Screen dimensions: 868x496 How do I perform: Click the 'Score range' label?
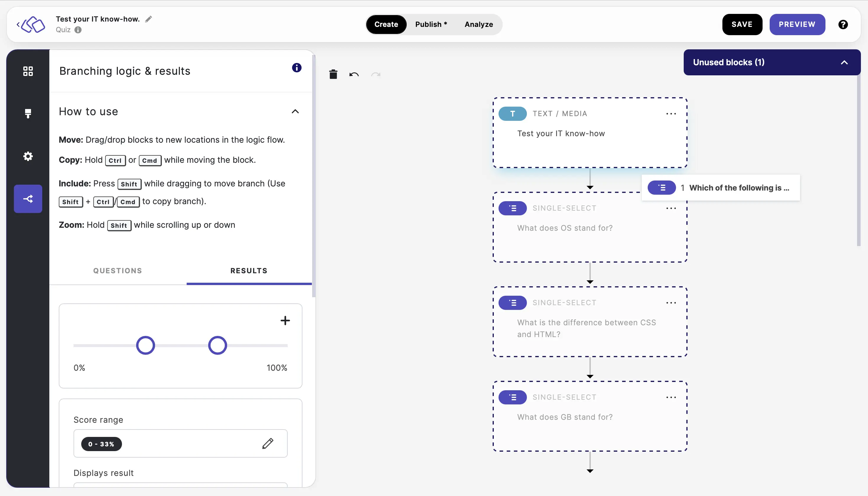pyautogui.click(x=98, y=420)
